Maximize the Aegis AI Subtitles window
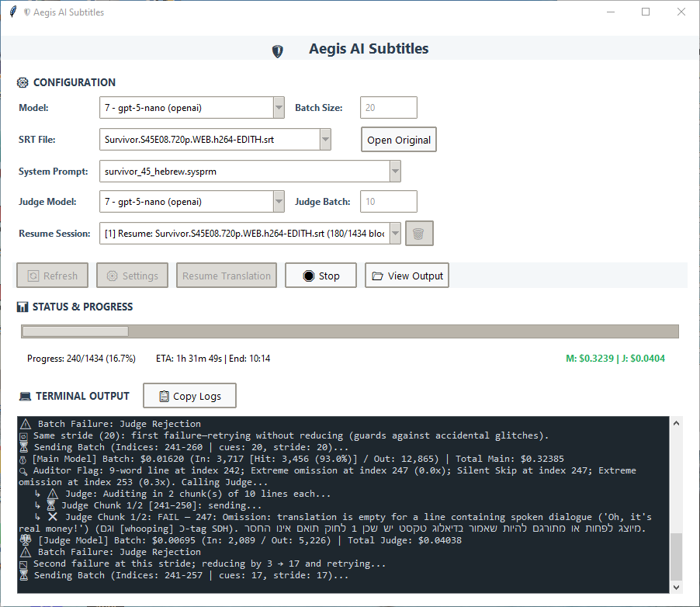 click(x=646, y=12)
